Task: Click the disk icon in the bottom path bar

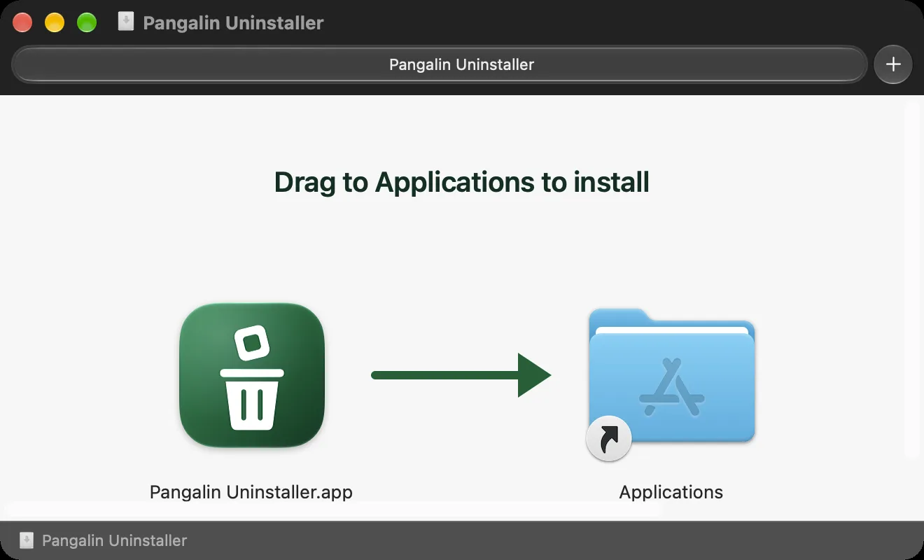Action: pos(27,540)
